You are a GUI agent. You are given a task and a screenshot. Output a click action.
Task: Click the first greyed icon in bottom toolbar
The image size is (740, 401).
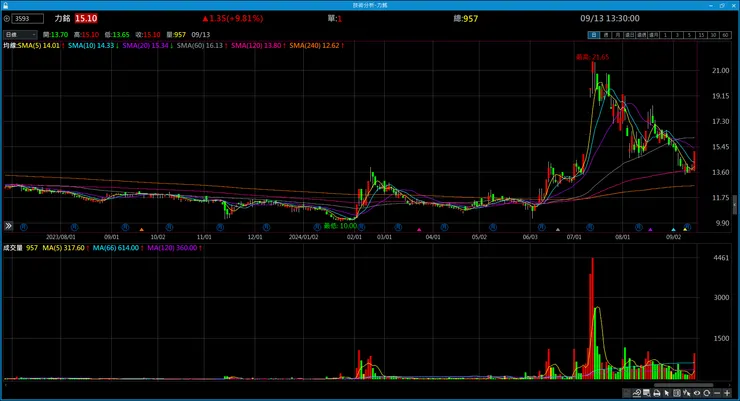[627, 393]
